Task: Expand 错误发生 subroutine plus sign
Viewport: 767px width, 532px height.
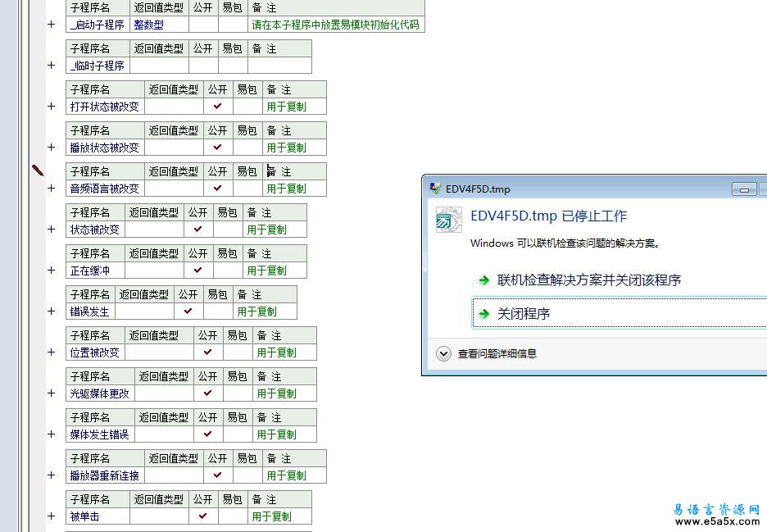Action: (52, 311)
